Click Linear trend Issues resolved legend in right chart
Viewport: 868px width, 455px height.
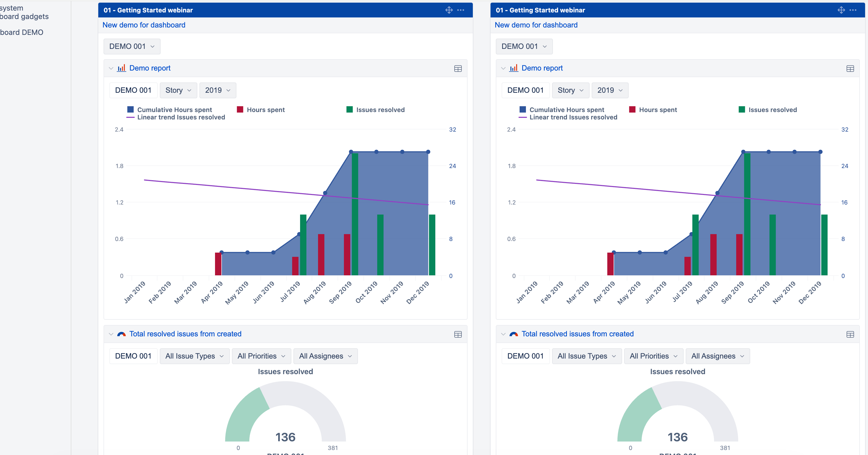[x=573, y=117]
